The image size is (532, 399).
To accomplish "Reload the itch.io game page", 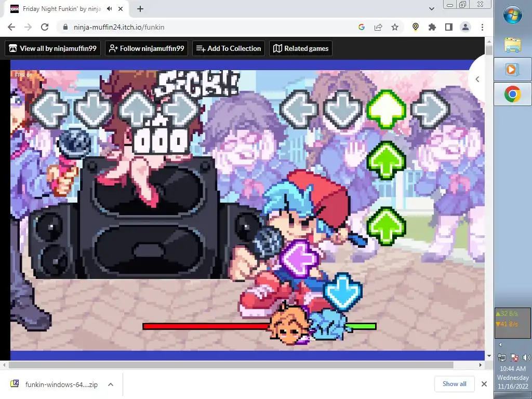I will tap(45, 27).
